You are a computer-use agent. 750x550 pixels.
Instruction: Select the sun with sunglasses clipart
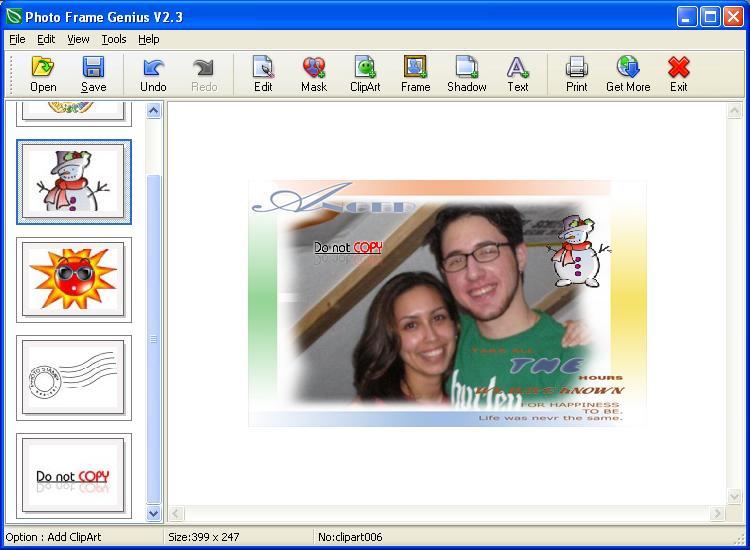pos(74,280)
